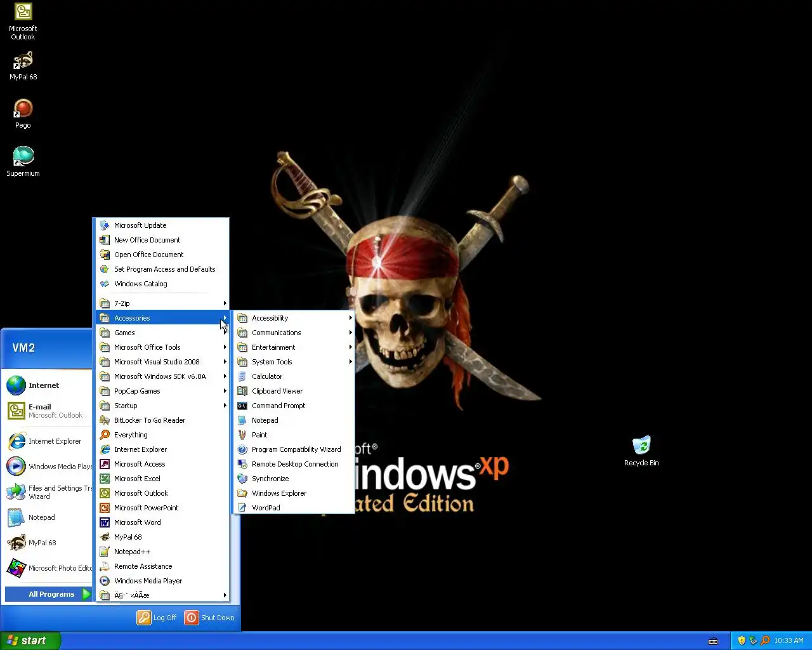Click the start button
Viewport: 812px width, 650px height.
[30, 640]
